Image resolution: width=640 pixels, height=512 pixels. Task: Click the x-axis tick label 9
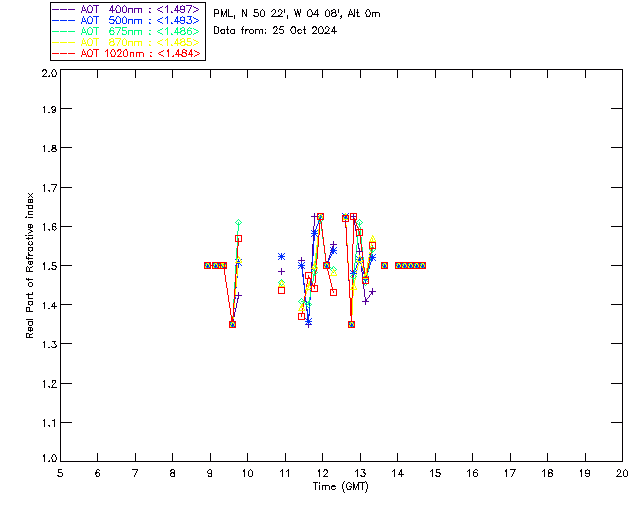pyautogui.click(x=210, y=473)
